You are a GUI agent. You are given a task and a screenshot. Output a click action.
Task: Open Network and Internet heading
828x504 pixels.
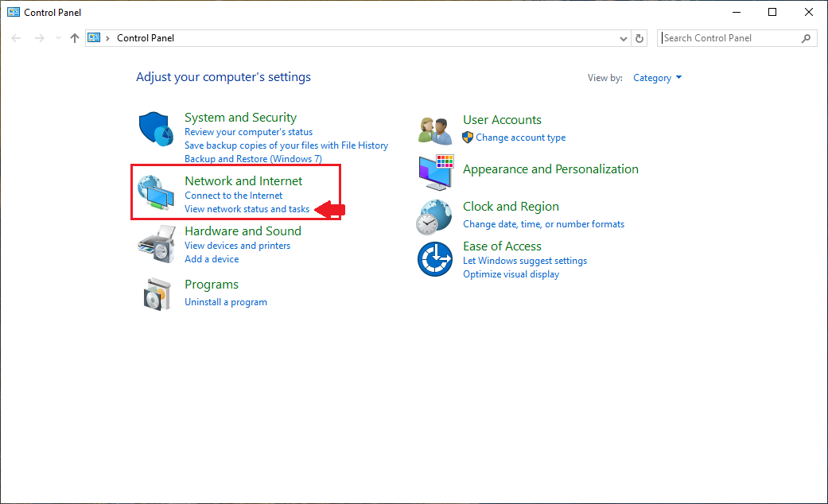point(243,180)
